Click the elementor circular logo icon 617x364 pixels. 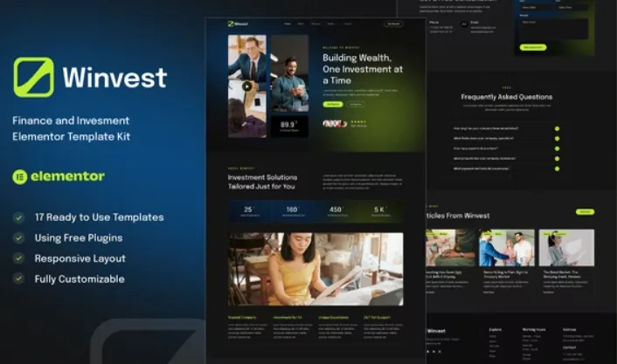click(x=20, y=177)
